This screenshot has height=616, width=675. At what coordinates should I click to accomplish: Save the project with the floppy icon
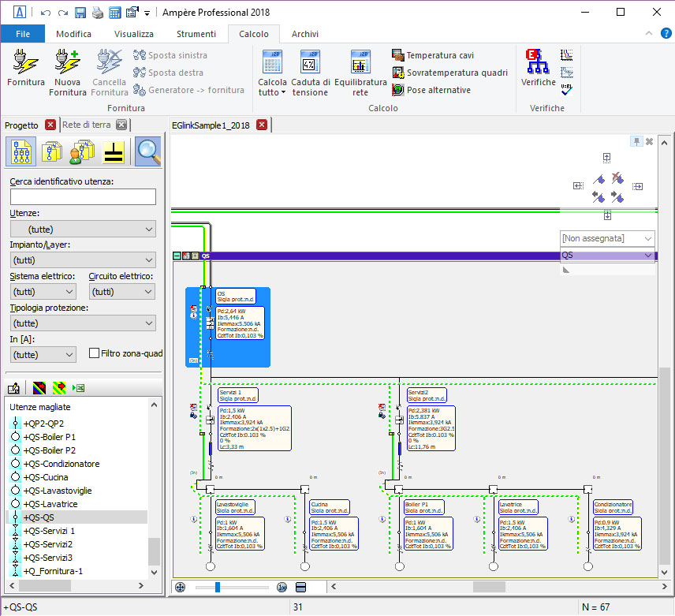pyautogui.click(x=80, y=13)
